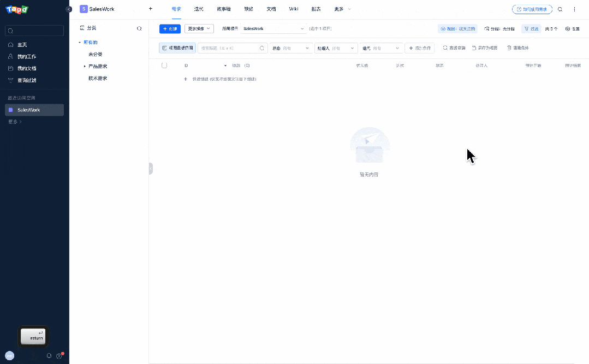Image resolution: width=589 pixels, height=364 pixels.
Task: Click the quick create plus row
Action: [x=221, y=79]
